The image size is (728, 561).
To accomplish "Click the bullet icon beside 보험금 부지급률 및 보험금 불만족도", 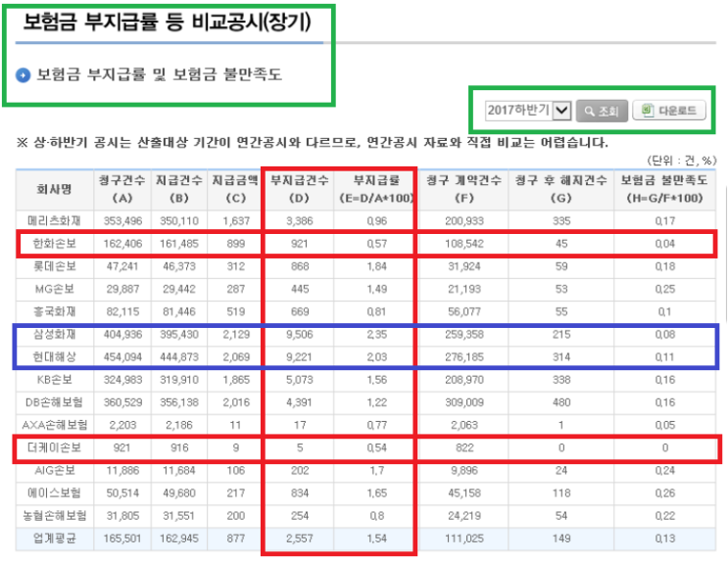I will click(23, 74).
